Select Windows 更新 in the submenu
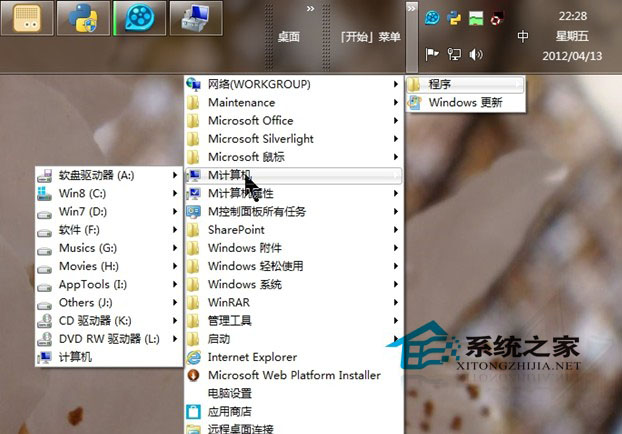622x434 pixels. 465,102
